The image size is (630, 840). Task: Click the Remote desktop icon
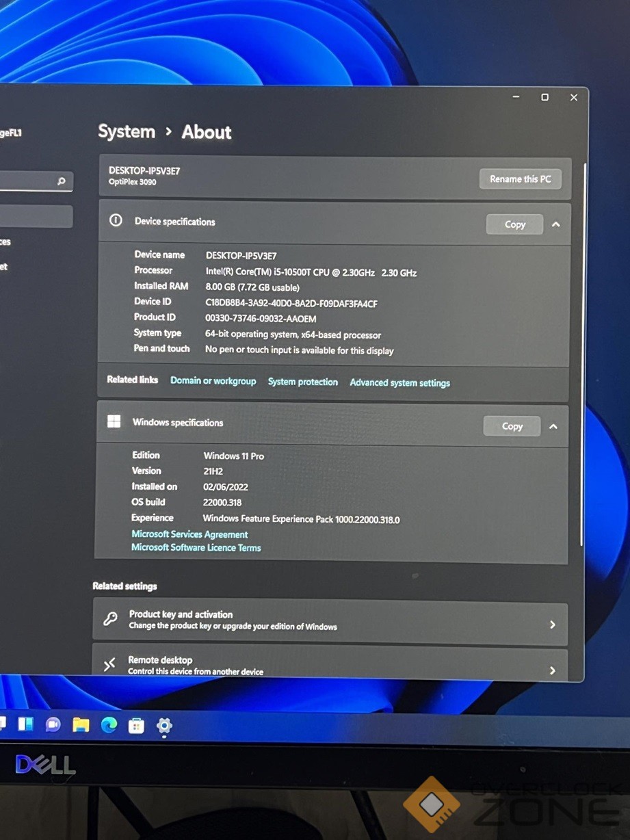click(109, 664)
